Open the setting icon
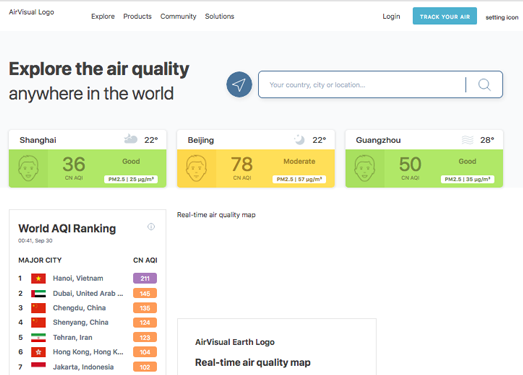The image size is (523, 375). (x=502, y=17)
